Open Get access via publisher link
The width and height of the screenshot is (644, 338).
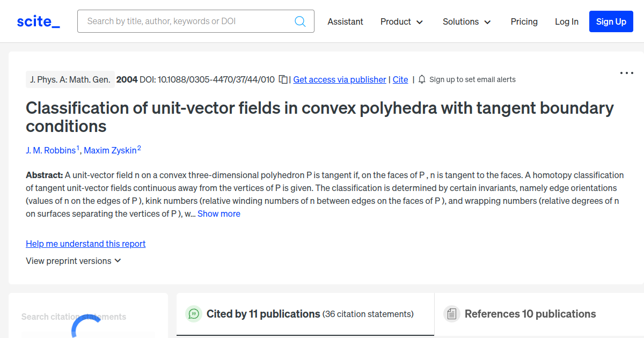point(339,79)
